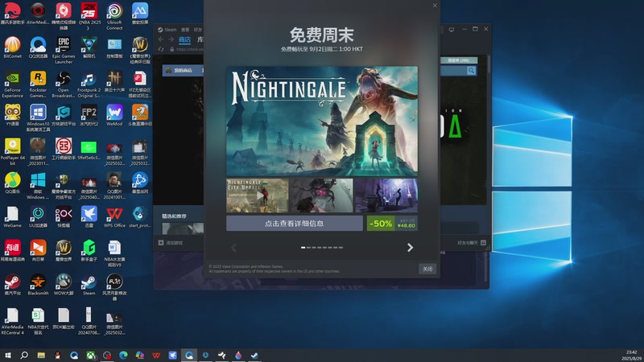The image size is (644, 362).
Task: Select the Blacksmith desktop icon
Action: [x=38, y=285]
